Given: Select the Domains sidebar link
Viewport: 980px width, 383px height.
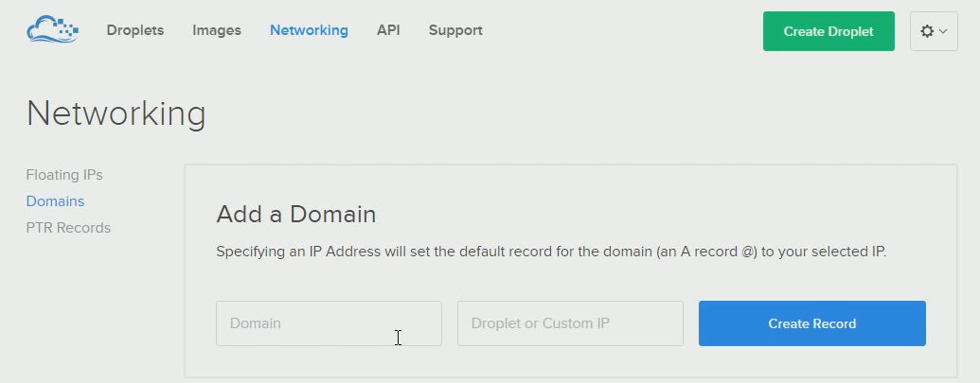Looking at the screenshot, I should (56, 201).
